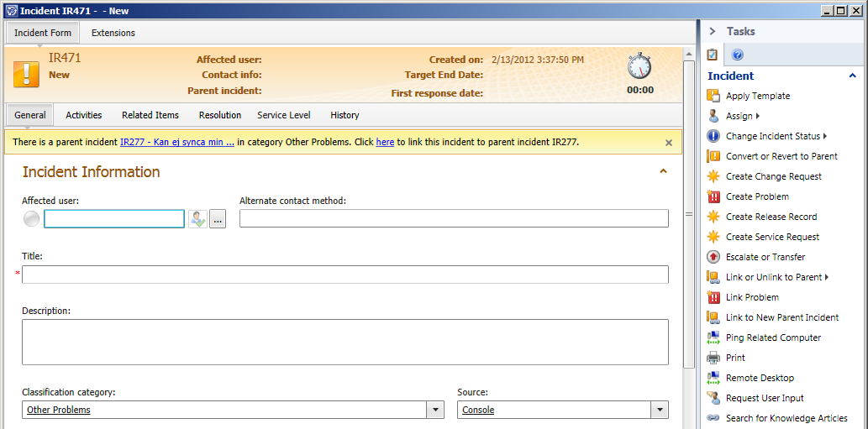The height and width of the screenshot is (429, 868).
Task: Click the Print printer icon
Action: click(x=713, y=358)
